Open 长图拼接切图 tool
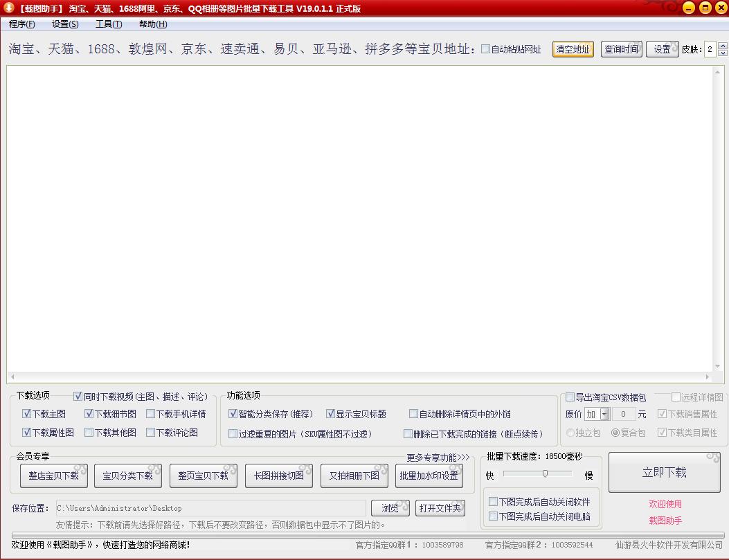Image resolution: width=729 pixels, height=560 pixels. click(x=278, y=476)
